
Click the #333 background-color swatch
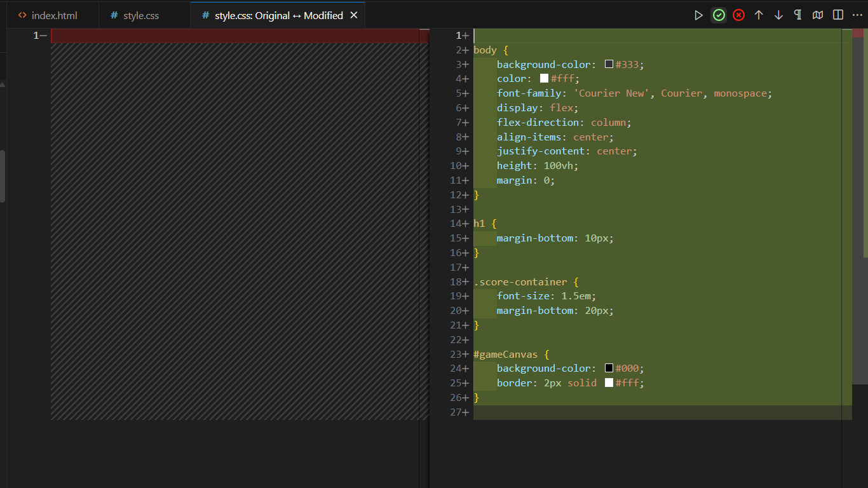tap(609, 64)
